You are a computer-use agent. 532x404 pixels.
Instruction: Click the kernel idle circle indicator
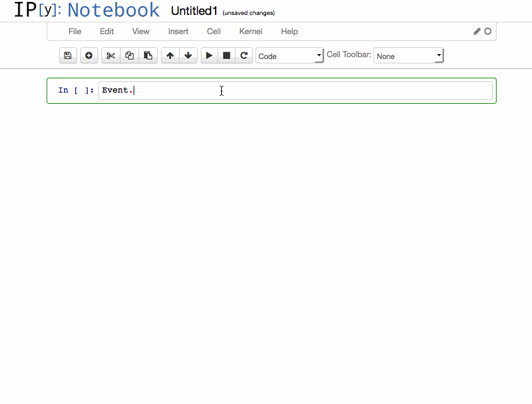pos(487,31)
